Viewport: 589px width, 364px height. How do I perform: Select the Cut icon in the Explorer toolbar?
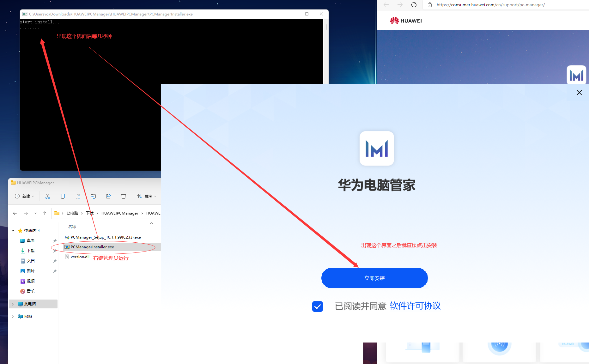coord(48,196)
